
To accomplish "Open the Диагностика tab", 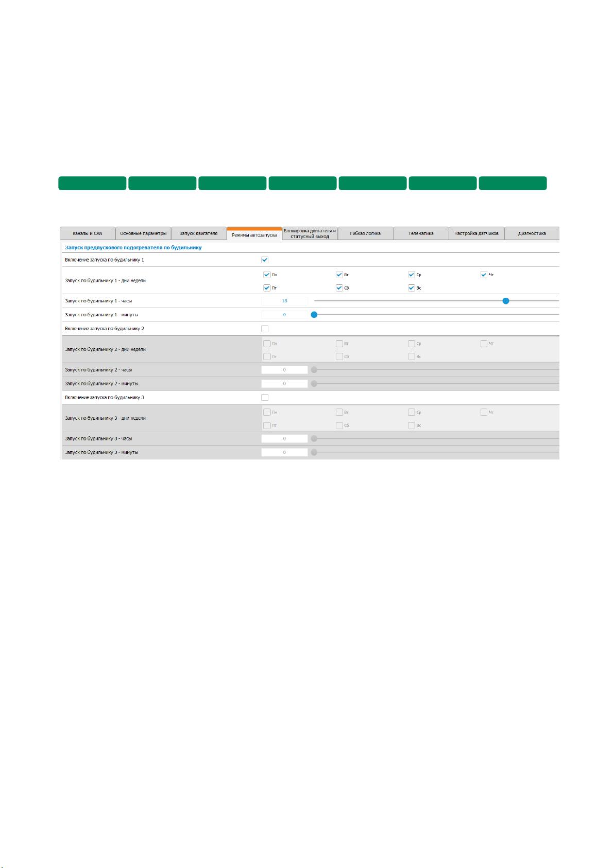I will 532,233.
